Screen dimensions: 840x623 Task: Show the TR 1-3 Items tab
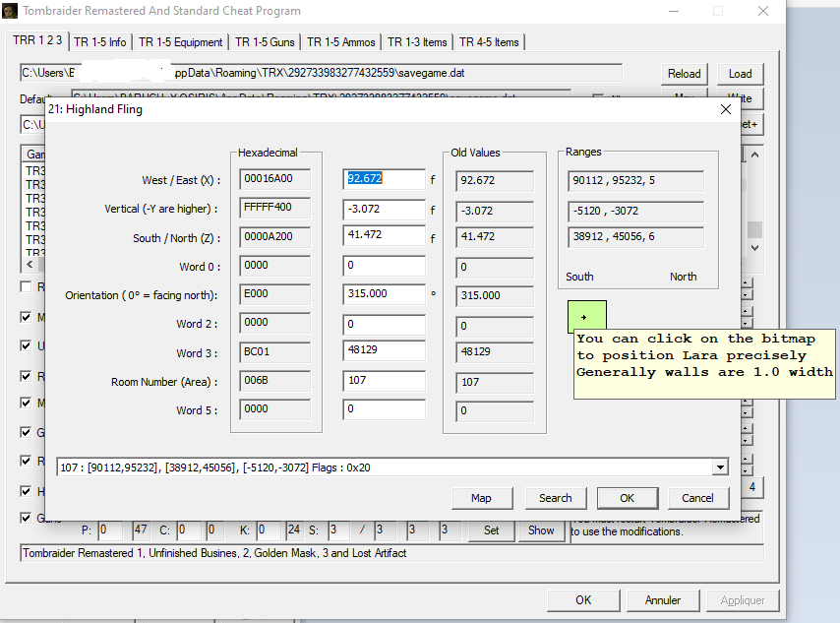(417, 42)
